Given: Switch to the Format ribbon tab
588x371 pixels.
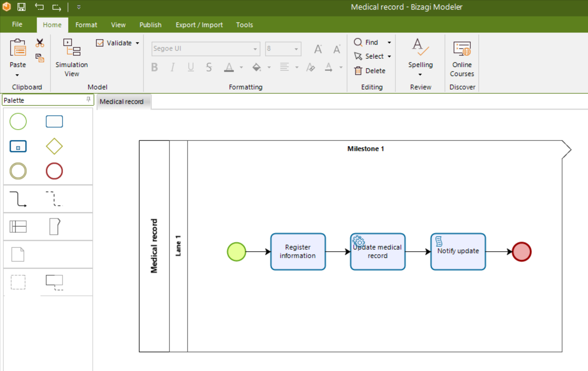Looking at the screenshot, I should [86, 25].
